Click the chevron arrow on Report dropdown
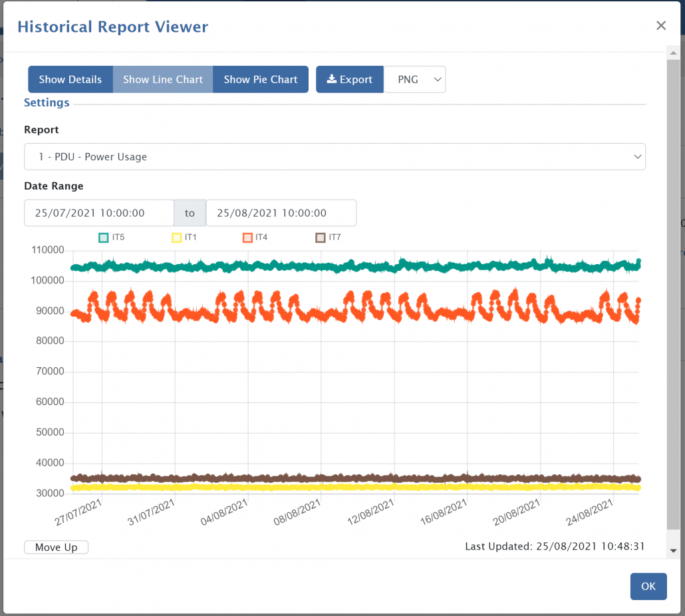The width and height of the screenshot is (685, 616). (x=637, y=157)
